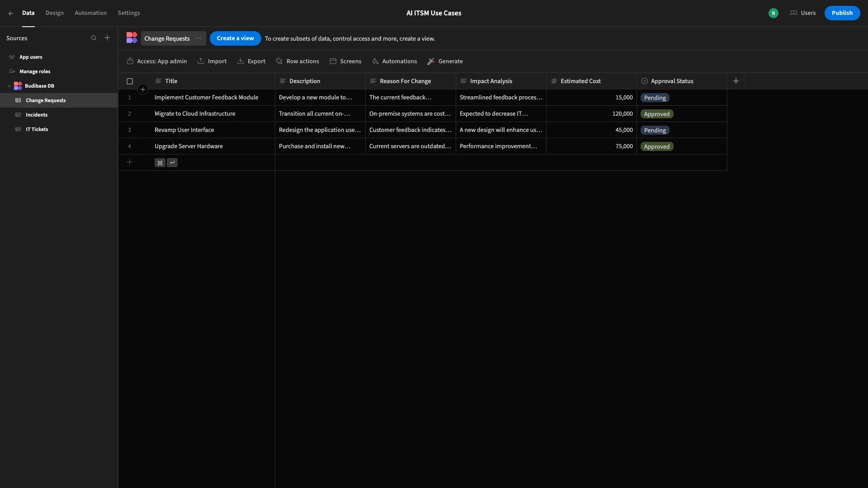The image size is (868, 488).
Task: Click the back arrow icon
Action: pos(11,13)
